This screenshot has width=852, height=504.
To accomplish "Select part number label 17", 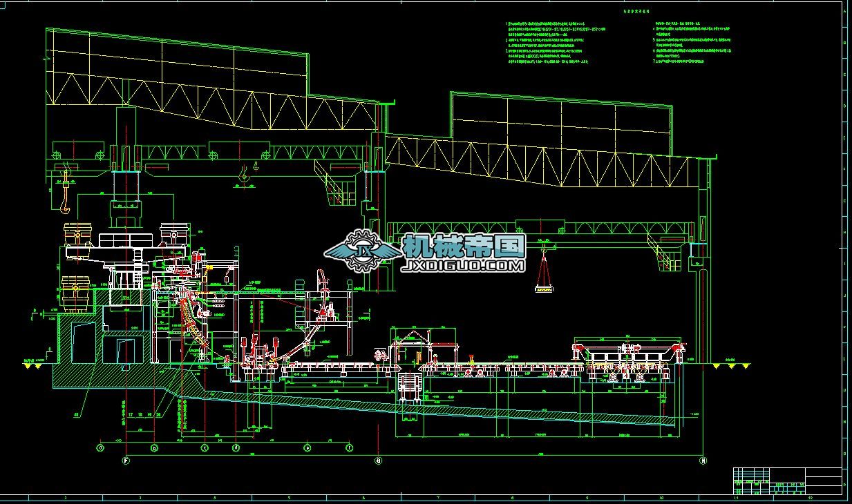I will click(x=131, y=415).
